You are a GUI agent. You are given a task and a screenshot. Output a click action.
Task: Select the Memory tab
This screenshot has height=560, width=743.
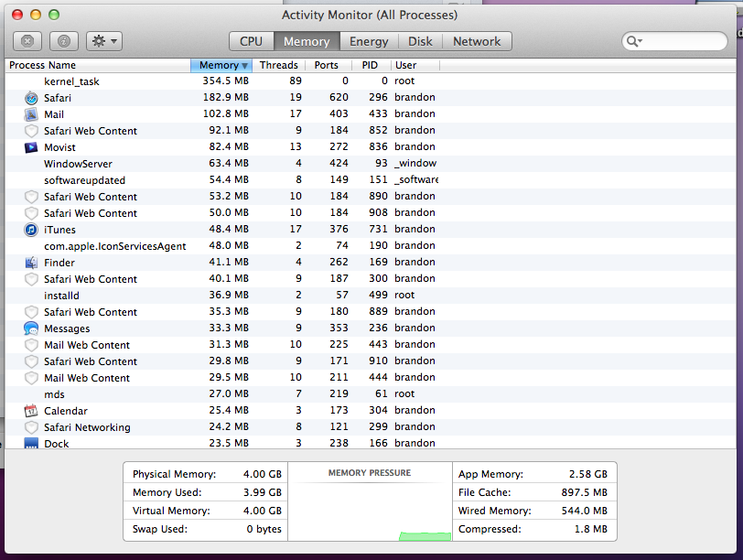(307, 42)
